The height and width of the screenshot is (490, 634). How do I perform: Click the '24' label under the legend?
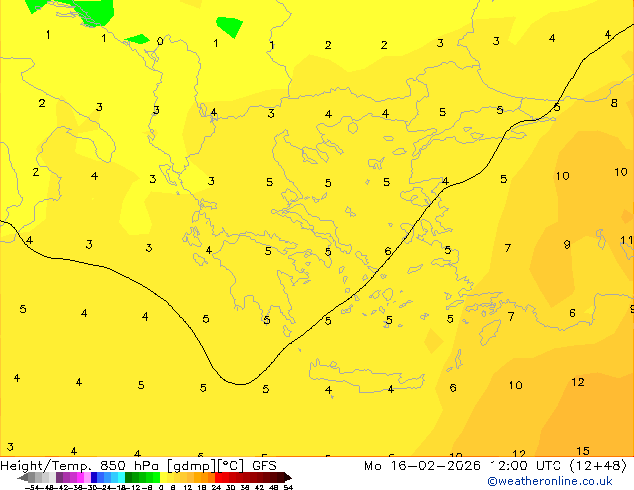pyautogui.click(x=216, y=488)
